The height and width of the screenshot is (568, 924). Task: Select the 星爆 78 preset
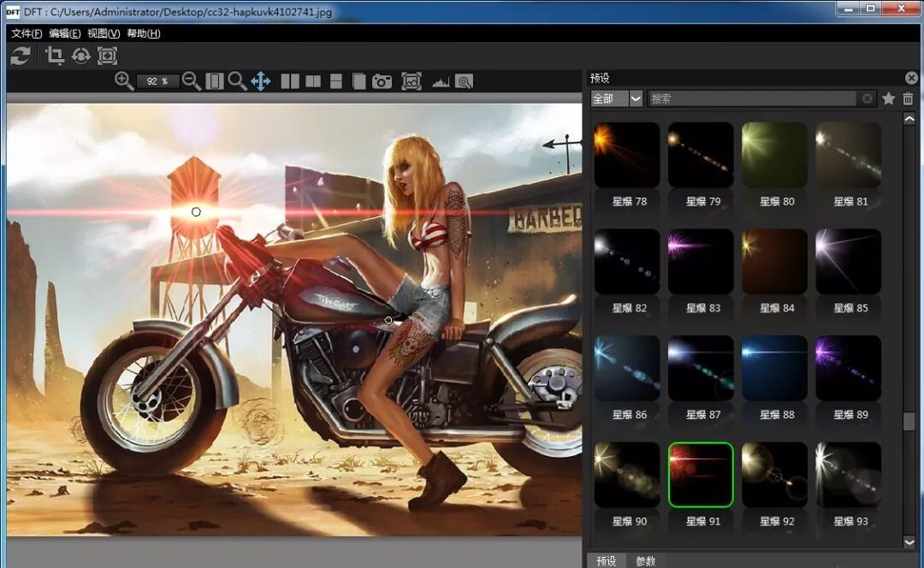tap(627, 155)
